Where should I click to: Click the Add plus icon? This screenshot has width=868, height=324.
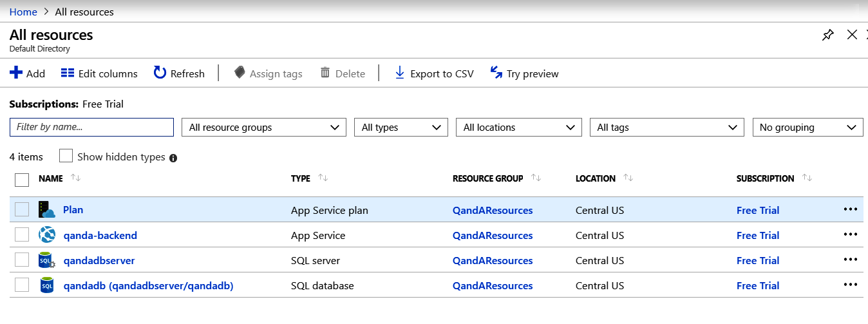tap(16, 73)
